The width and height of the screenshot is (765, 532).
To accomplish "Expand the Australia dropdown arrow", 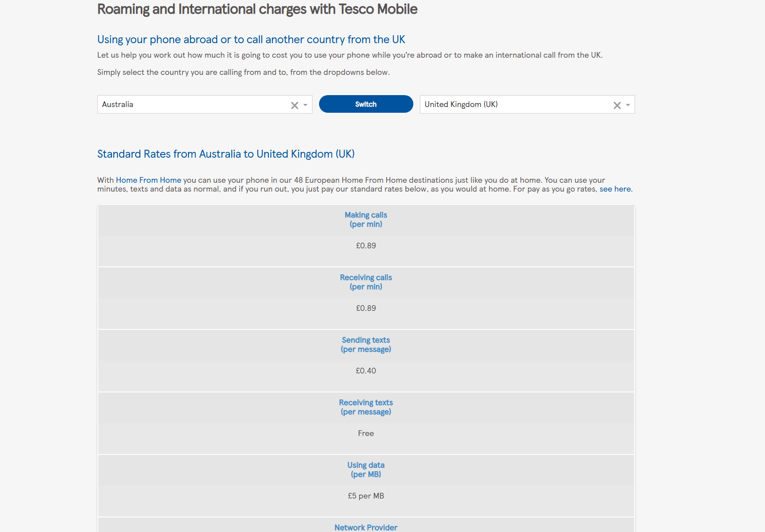I will [x=305, y=105].
